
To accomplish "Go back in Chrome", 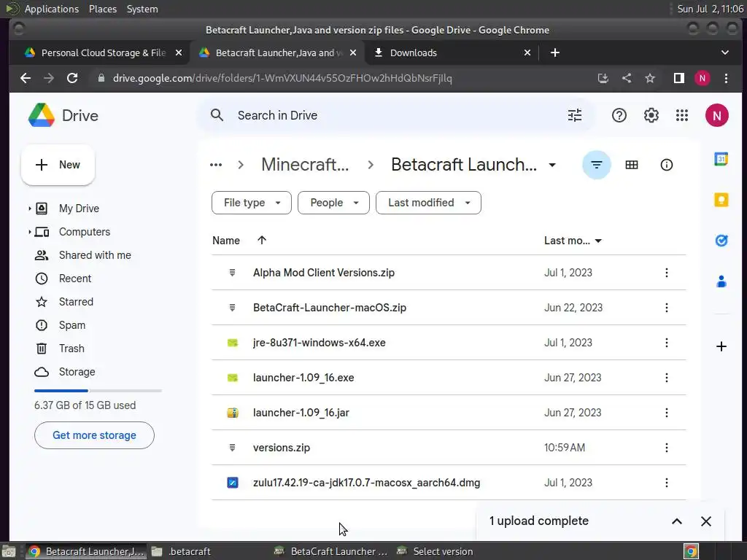I will [x=26, y=78].
